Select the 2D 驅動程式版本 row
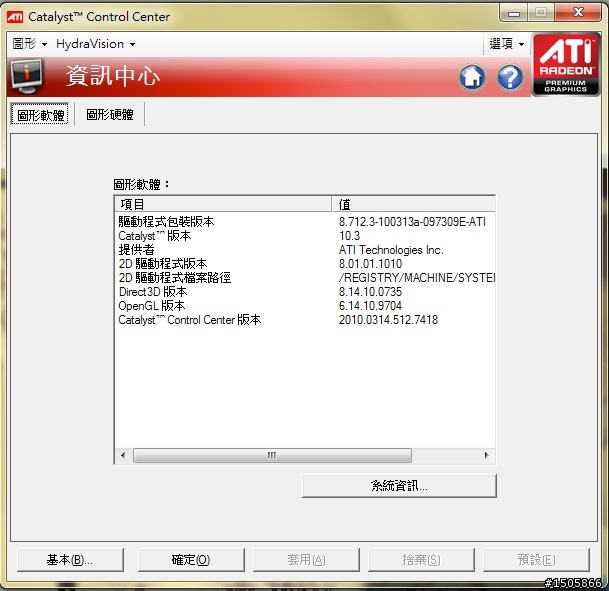This screenshot has width=609, height=591. click(x=305, y=264)
